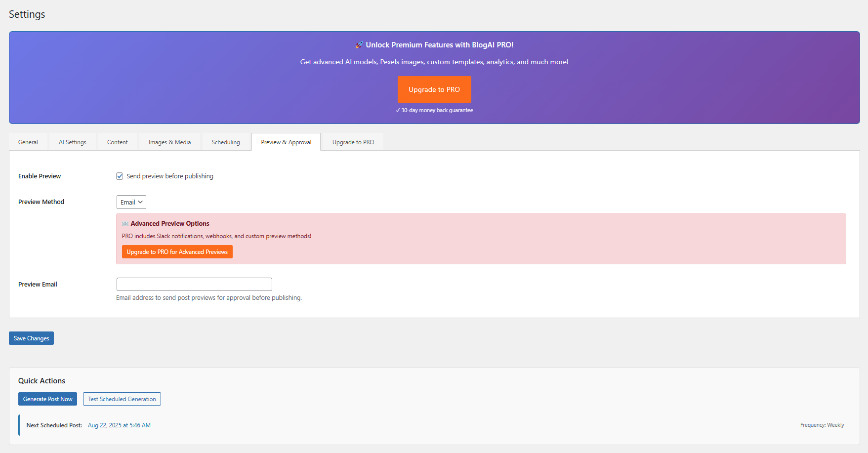Click the email icon beside Advanced Preview Options
Viewport: 868px width, 453px height.
[126, 223]
